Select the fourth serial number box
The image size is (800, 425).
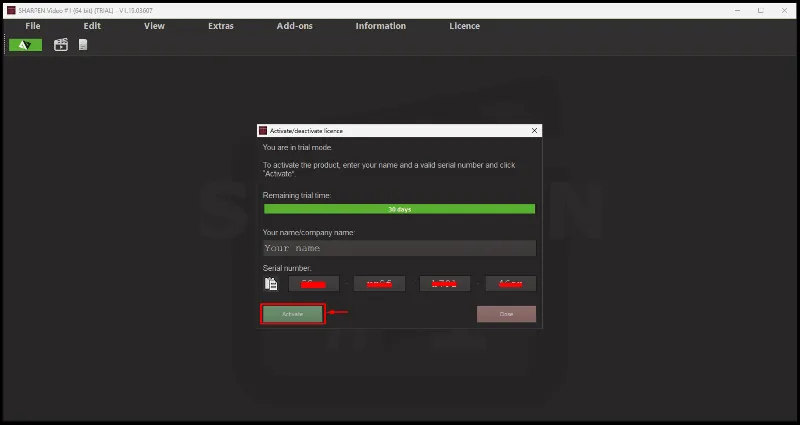click(510, 284)
